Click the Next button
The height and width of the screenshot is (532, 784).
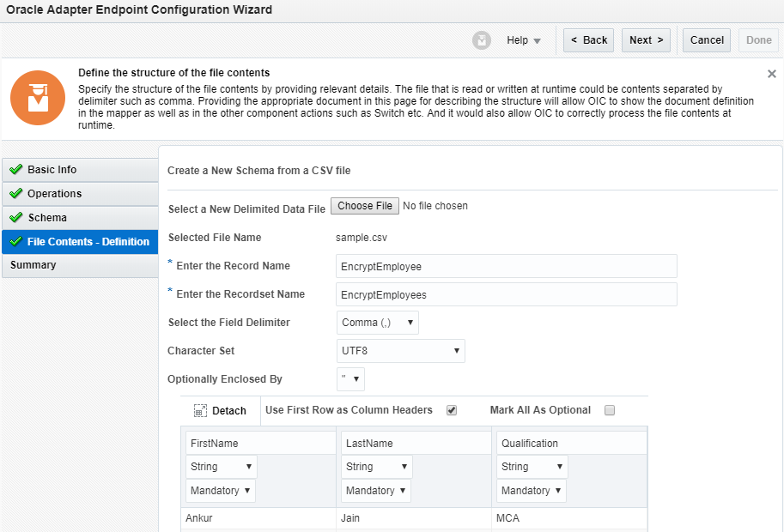(x=646, y=40)
